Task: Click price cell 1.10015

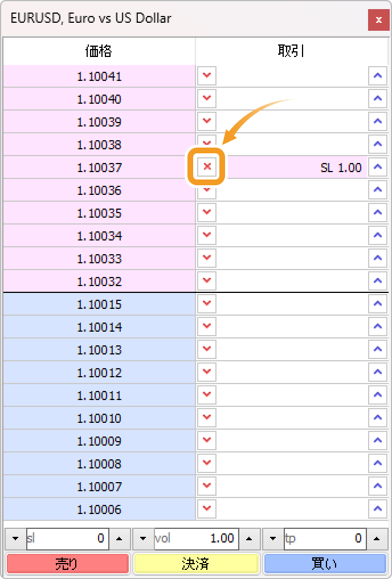Action: [99, 304]
